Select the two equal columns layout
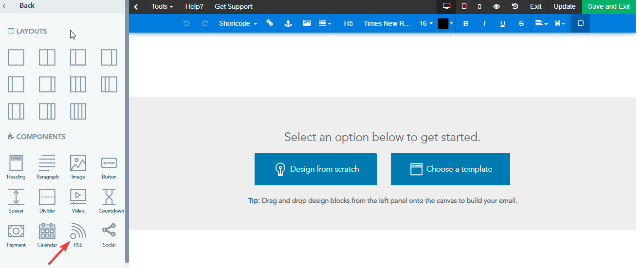The width and height of the screenshot is (644, 268). (47, 57)
